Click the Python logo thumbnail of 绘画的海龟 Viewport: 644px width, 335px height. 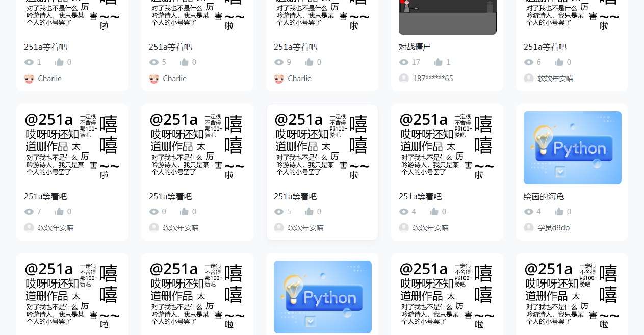[572, 147]
